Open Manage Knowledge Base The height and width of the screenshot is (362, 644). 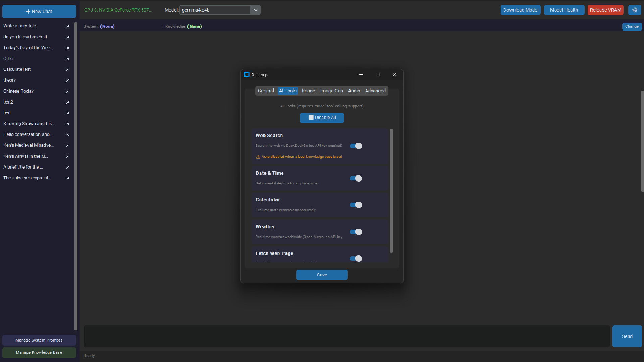39,352
